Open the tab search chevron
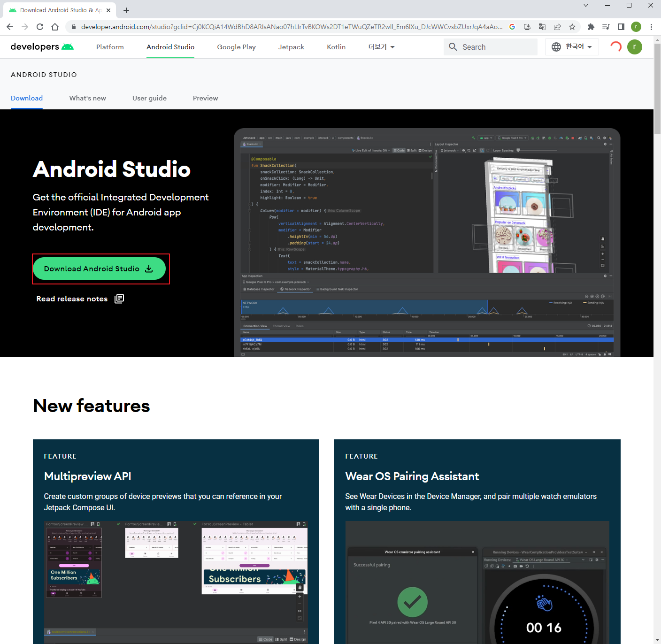 (x=586, y=5)
